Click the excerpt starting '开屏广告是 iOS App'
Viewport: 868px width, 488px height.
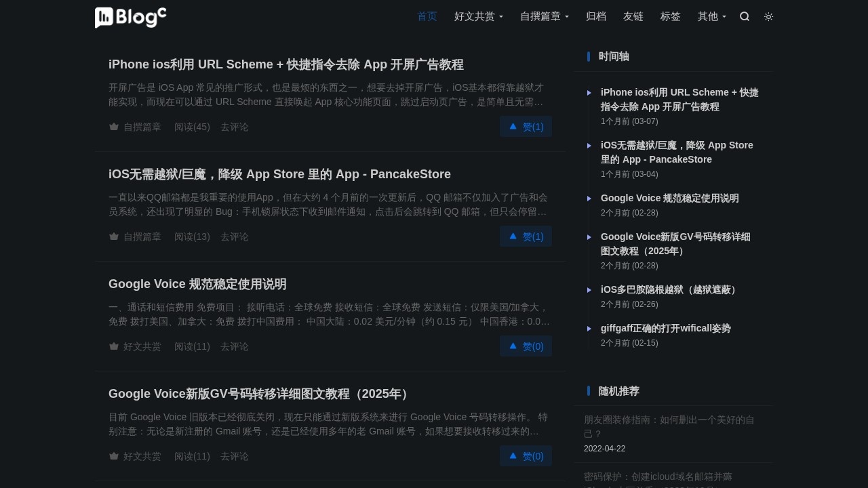(x=330, y=95)
